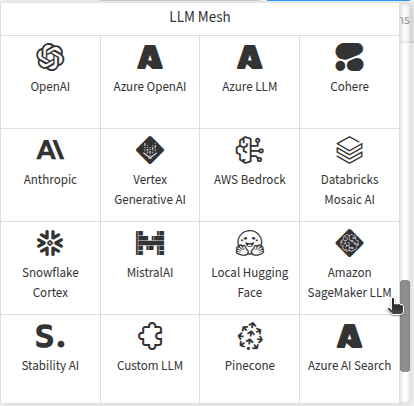Screen dimensions: 414x406
Task: Click the Vertex Generative AI label
Action: point(150,190)
